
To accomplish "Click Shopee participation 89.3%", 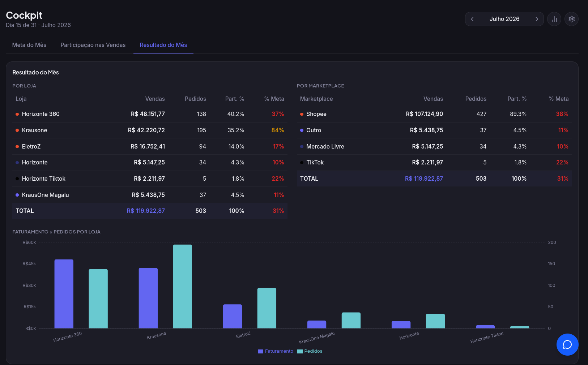I will [518, 114].
